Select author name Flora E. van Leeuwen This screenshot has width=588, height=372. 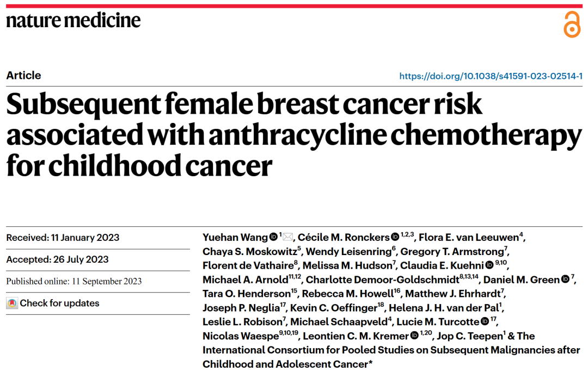[x=469, y=238]
